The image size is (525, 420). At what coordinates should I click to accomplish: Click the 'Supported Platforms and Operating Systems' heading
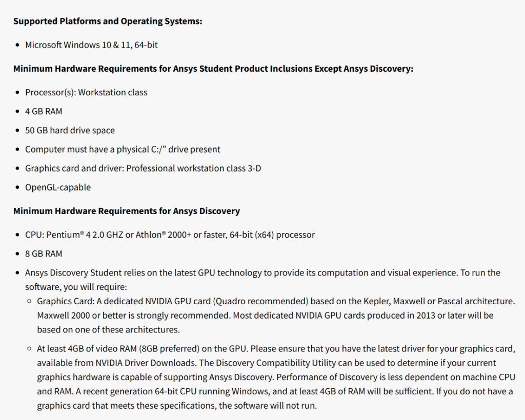click(108, 21)
